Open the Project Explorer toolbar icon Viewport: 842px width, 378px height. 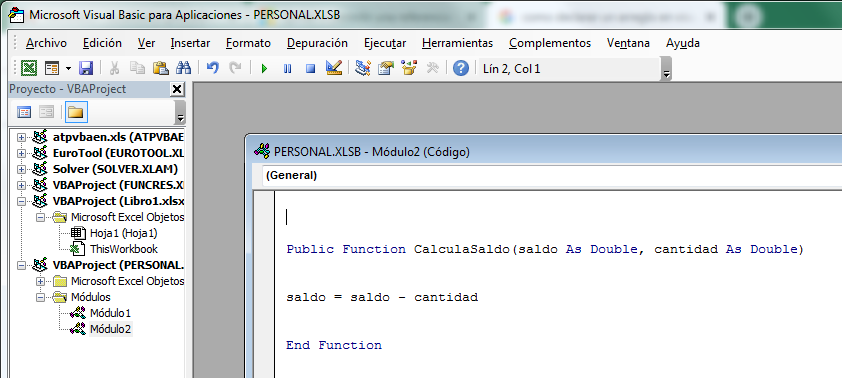pyautogui.click(x=364, y=68)
